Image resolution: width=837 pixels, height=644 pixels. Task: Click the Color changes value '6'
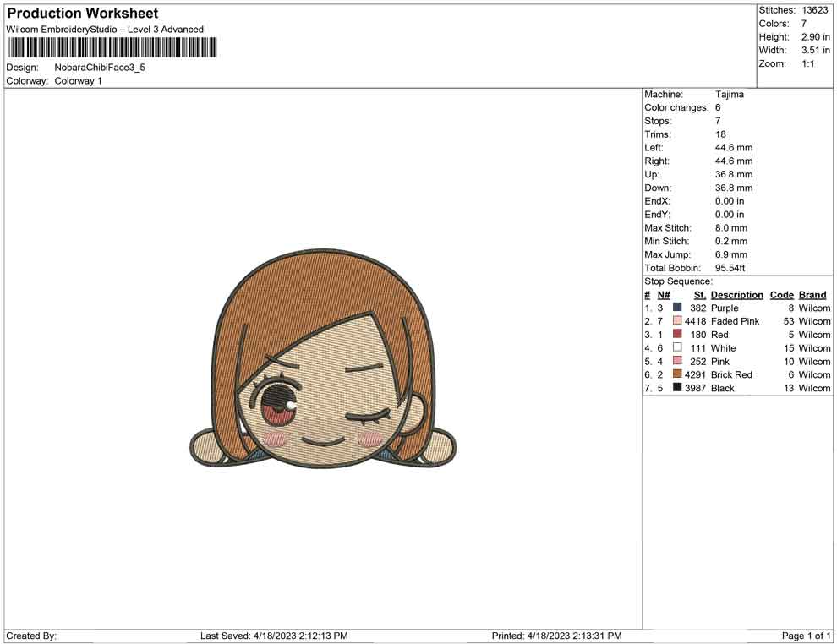(718, 108)
